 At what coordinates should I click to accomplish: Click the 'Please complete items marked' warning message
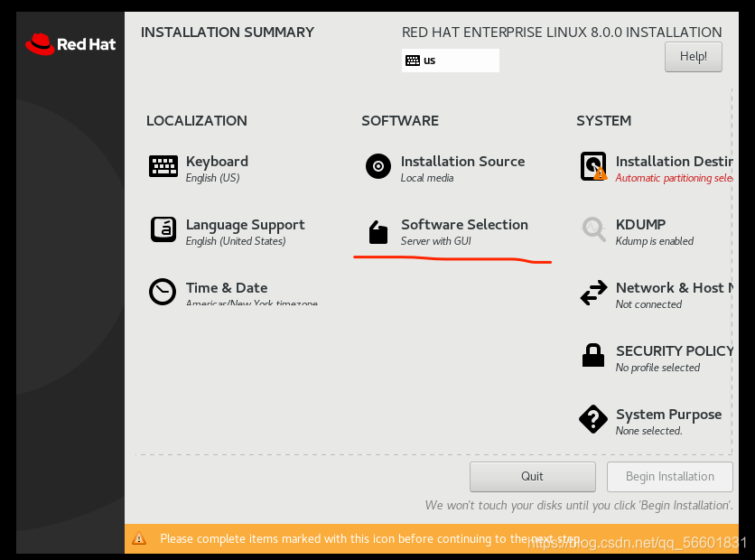[369, 539]
